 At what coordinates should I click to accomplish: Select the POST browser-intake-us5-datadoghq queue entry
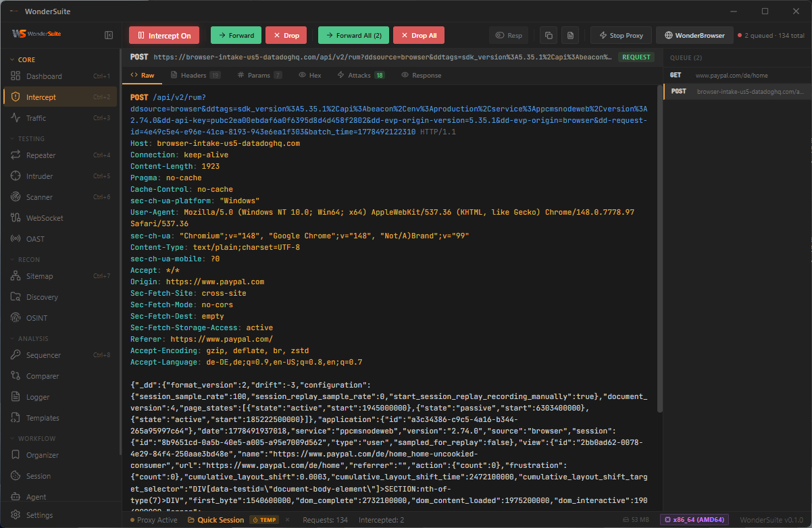pos(737,91)
